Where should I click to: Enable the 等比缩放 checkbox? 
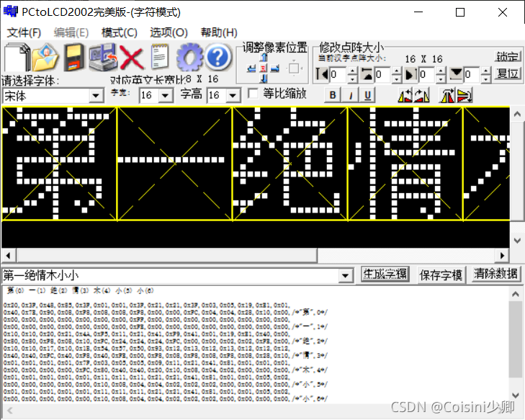pos(253,94)
